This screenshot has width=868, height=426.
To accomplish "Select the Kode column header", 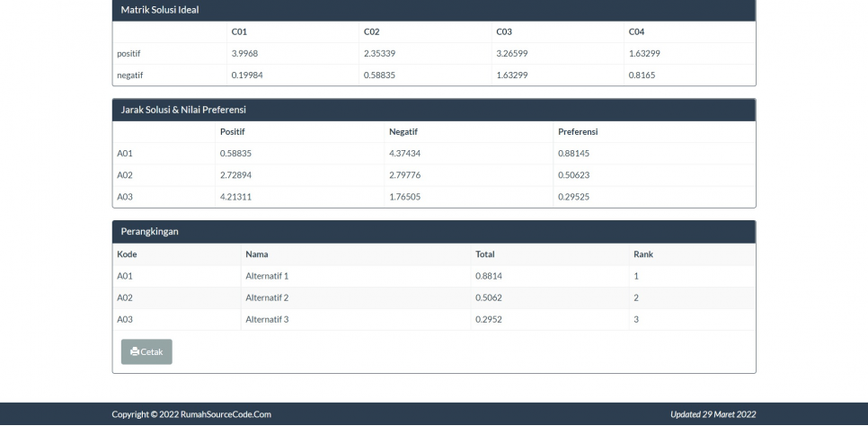I will pyautogui.click(x=127, y=254).
